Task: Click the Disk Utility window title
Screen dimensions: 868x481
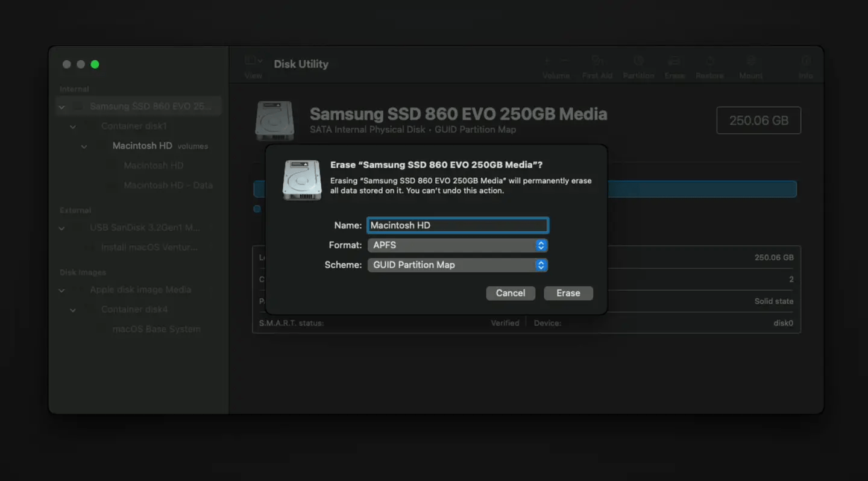Action: tap(301, 64)
